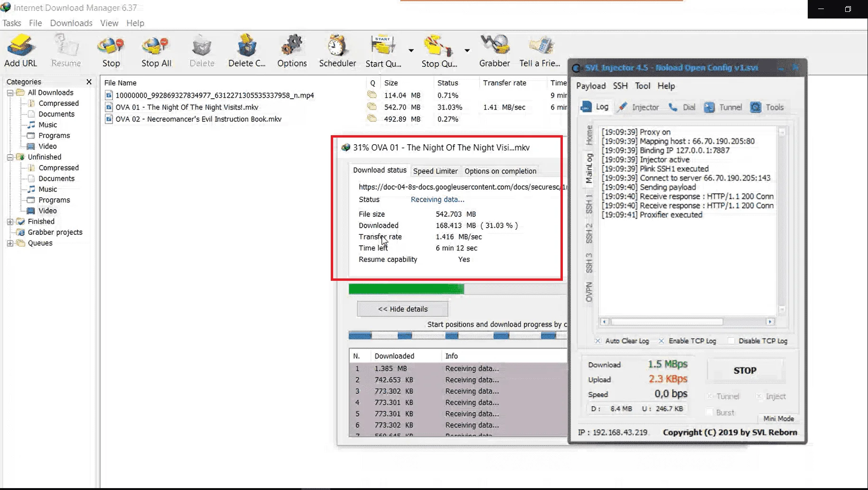Image resolution: width=868 pixels, height=490 pixels.
Task: Click the SVL log scroll-right arrow
Action: click(x=770, y=322)
